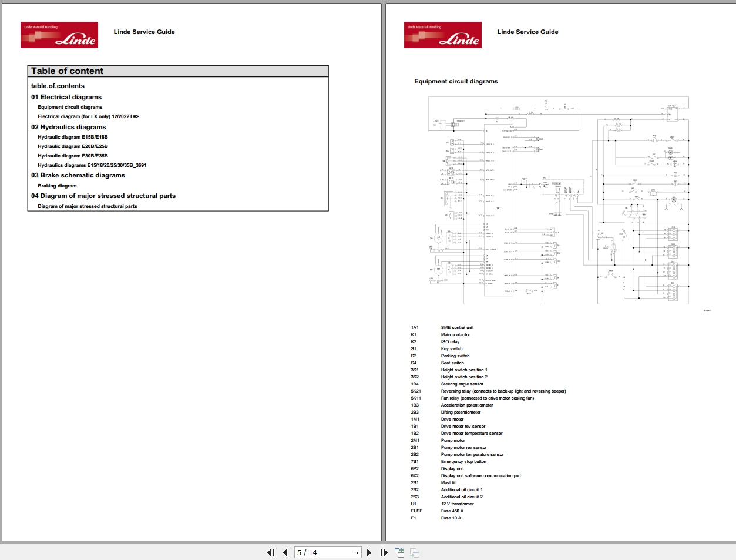Click the 'table.of.contents' line
The image size is (736, 560).
[x=58, y=86]
